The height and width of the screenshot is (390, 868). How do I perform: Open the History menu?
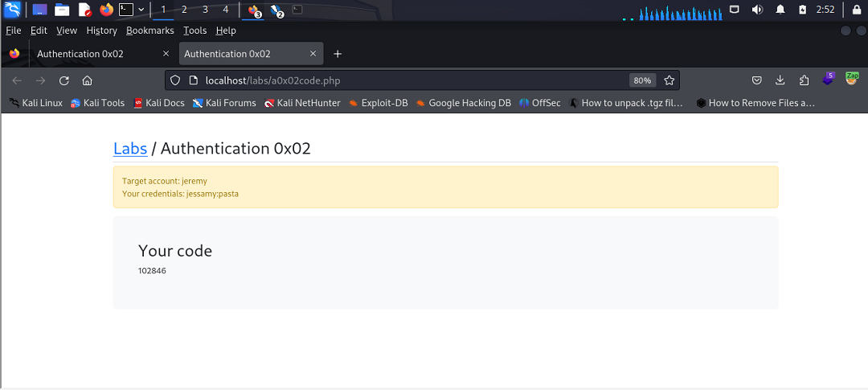tap(102, 31)
